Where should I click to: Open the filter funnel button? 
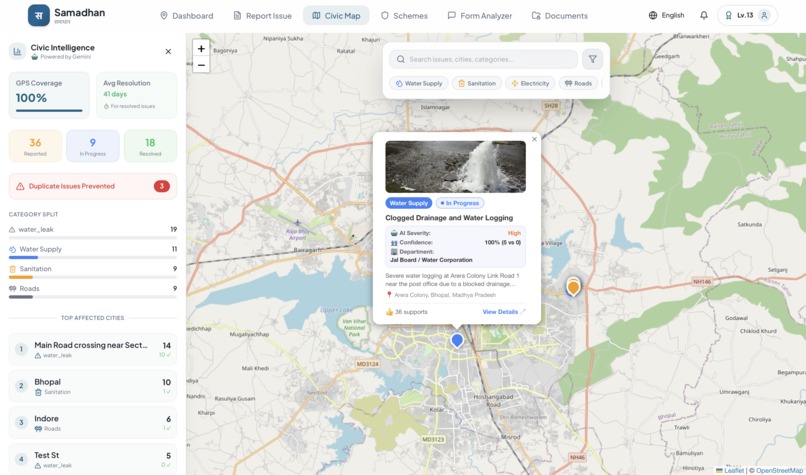click(592, 59)
